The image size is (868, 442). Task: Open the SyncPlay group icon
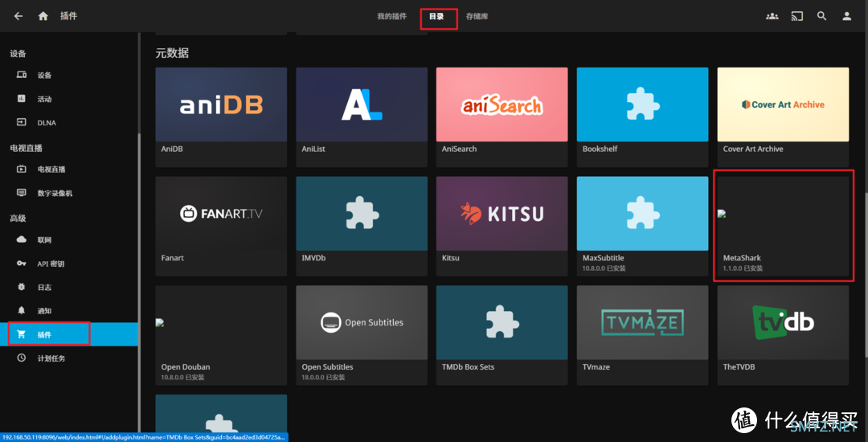pyautogui.click(x=772, y=16)
